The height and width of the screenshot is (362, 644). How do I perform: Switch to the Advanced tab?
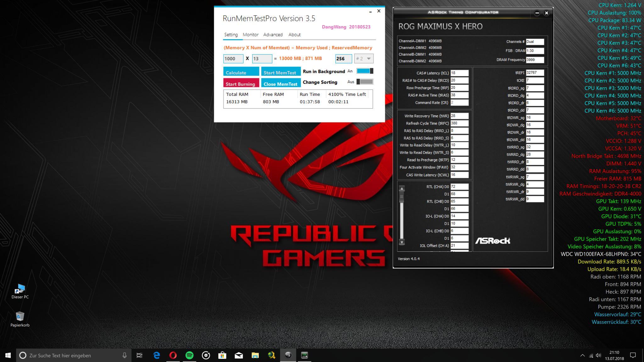(273, 35)
